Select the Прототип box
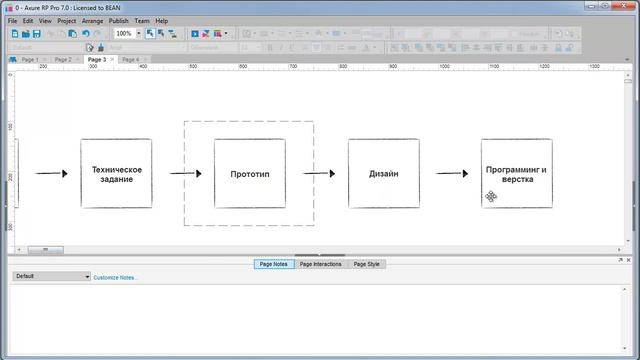640x360 pixels. [x=250, y=173]
